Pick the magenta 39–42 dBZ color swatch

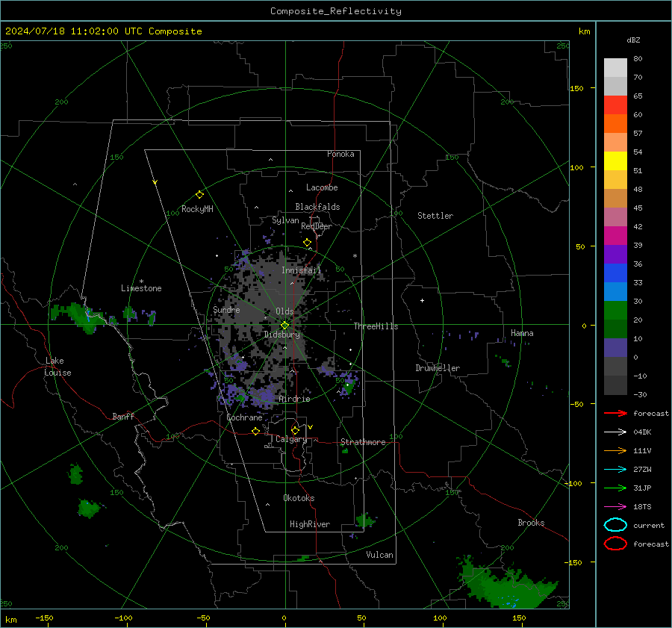[x=615, y=236]
